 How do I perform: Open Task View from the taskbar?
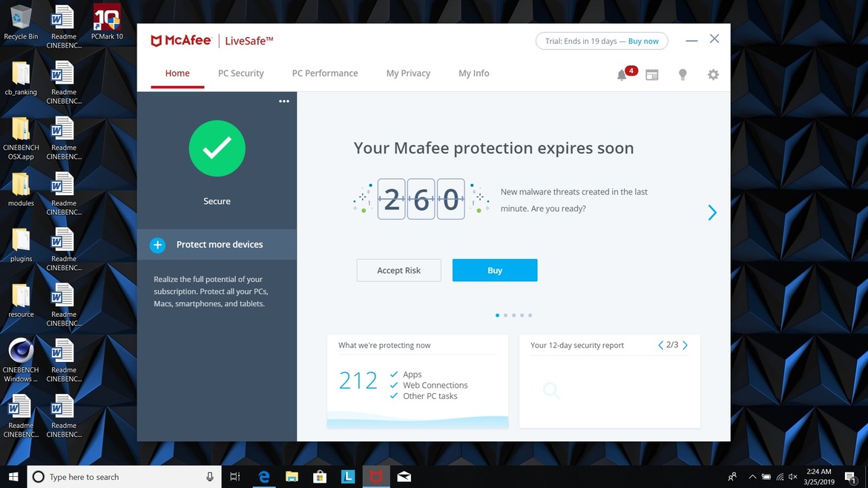pos(235,477)
